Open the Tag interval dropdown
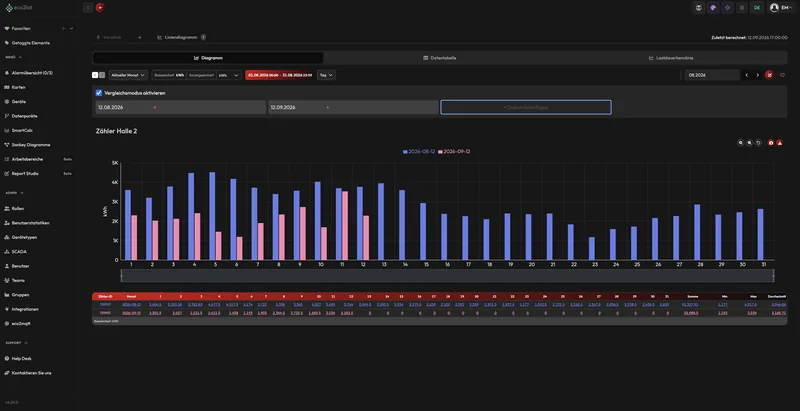Viewport: 800px width, 411px height. [326, 75]
